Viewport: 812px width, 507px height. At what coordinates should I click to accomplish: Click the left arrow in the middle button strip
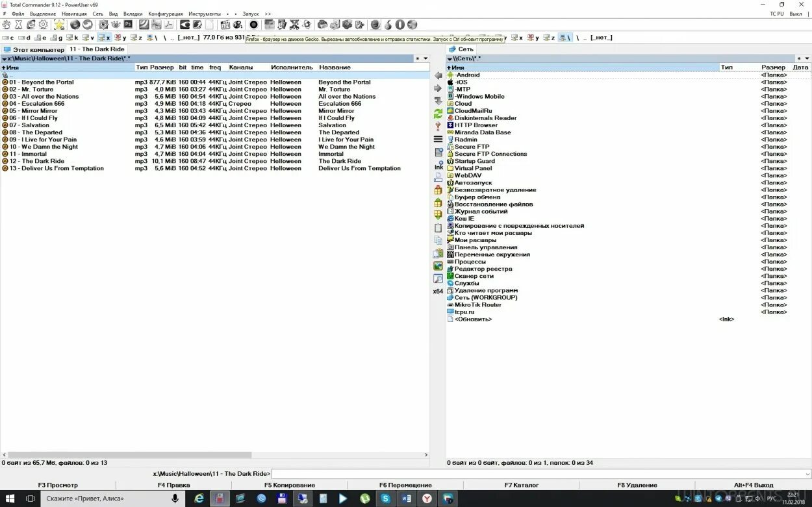click(x=438, y=76)
